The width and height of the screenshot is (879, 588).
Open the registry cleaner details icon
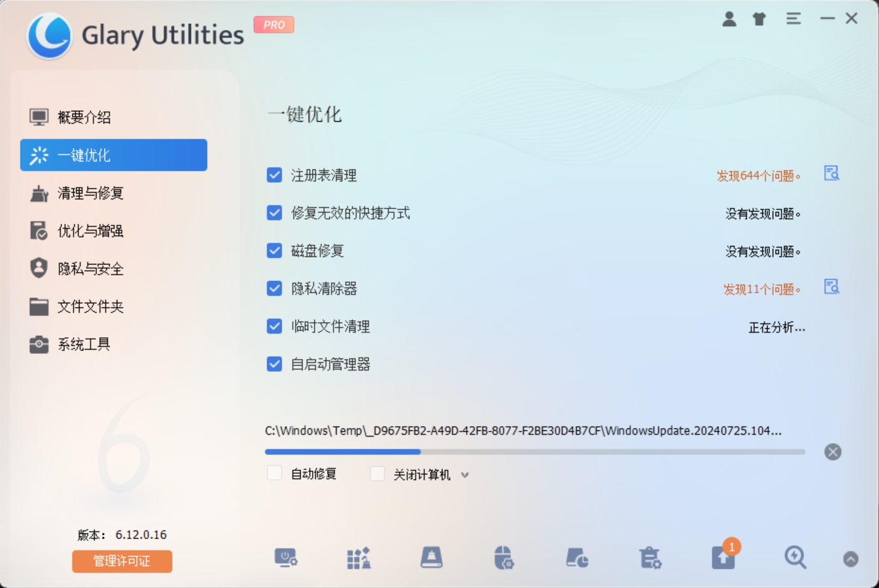pos(831,175)
